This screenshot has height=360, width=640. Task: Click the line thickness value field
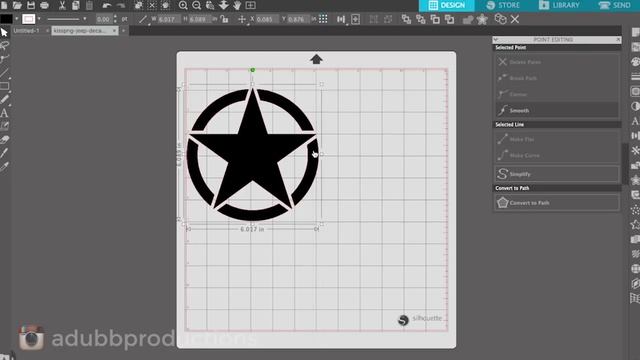point(104,19)
